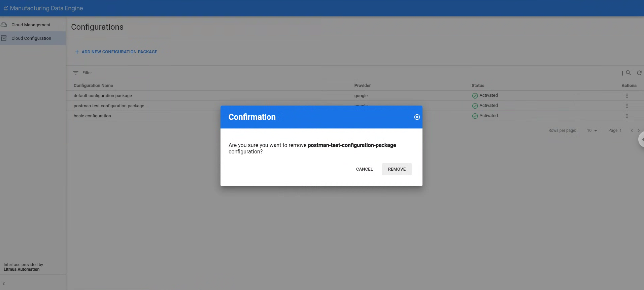The height and width of the screenshot is (290, 644).
Task: Select Cloud Configuration sidebar item
Action: coord(31,38)
